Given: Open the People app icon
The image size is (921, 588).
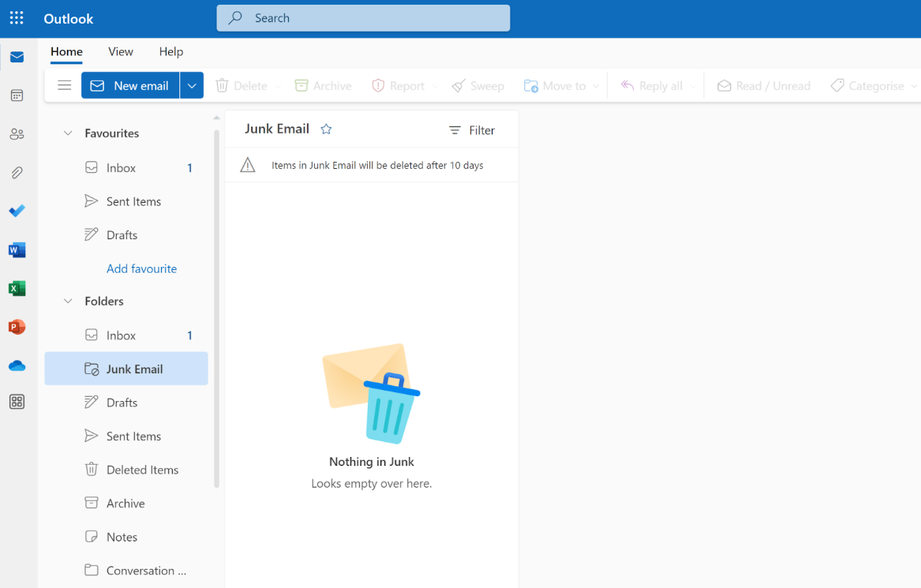Looking at the screenshot, I should click(17, 133).
